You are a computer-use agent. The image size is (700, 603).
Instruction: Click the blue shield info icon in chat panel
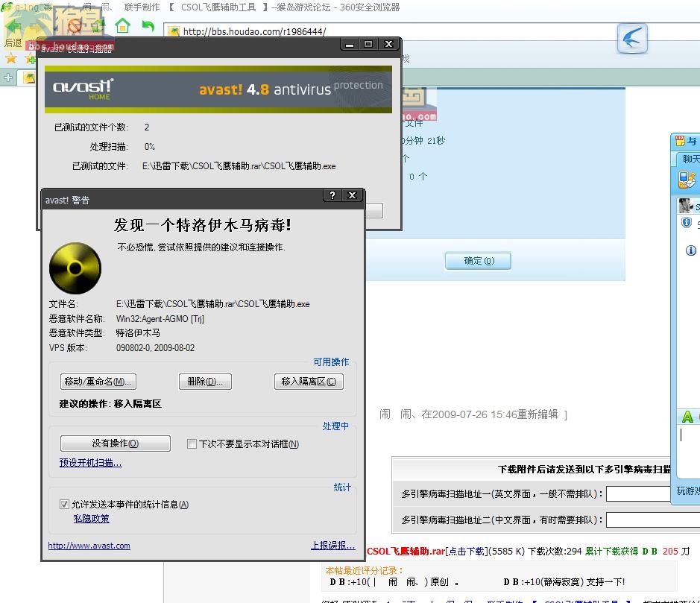tap(686, 223)
